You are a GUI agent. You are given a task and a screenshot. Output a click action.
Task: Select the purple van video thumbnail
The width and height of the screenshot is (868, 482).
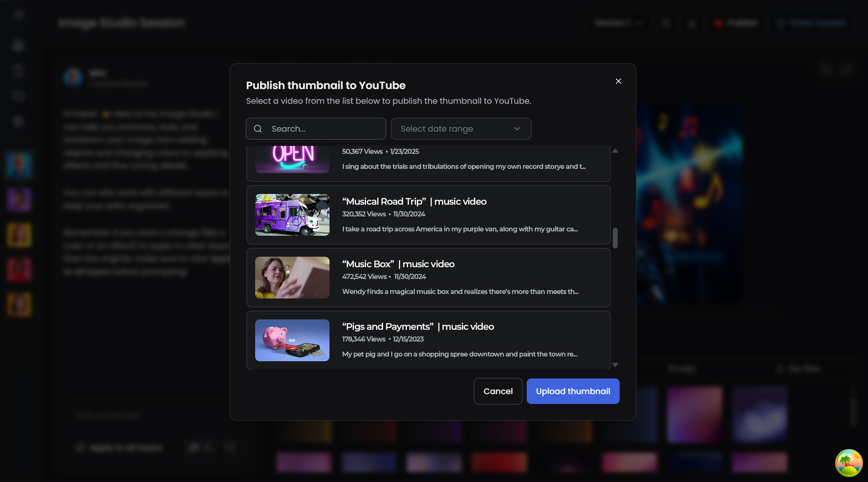[x=292, y=215]
